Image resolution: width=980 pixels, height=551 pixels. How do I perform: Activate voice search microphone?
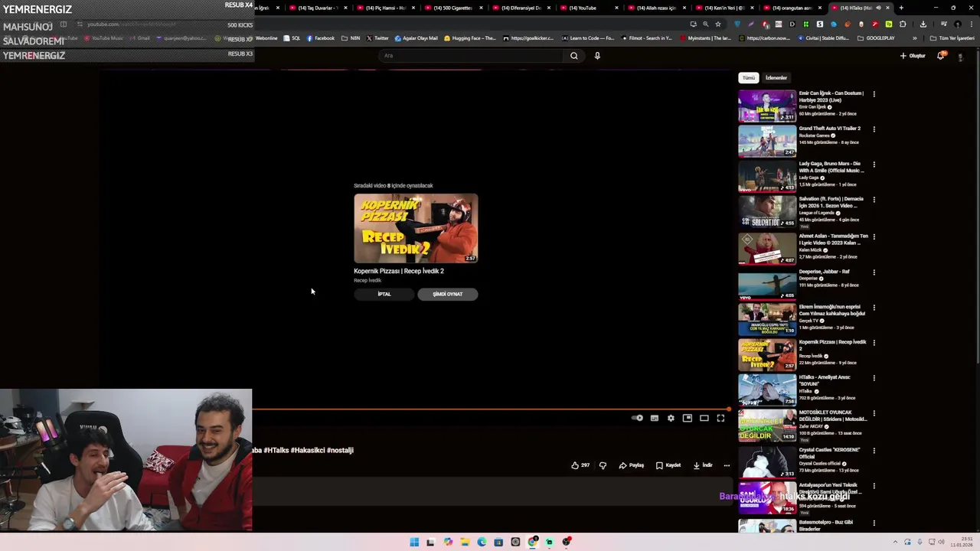[x=597, y=55]
